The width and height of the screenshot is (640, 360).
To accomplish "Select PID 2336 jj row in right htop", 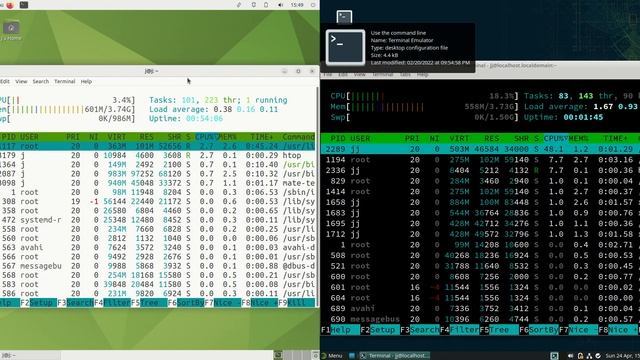I will click(x=480, y=170).
